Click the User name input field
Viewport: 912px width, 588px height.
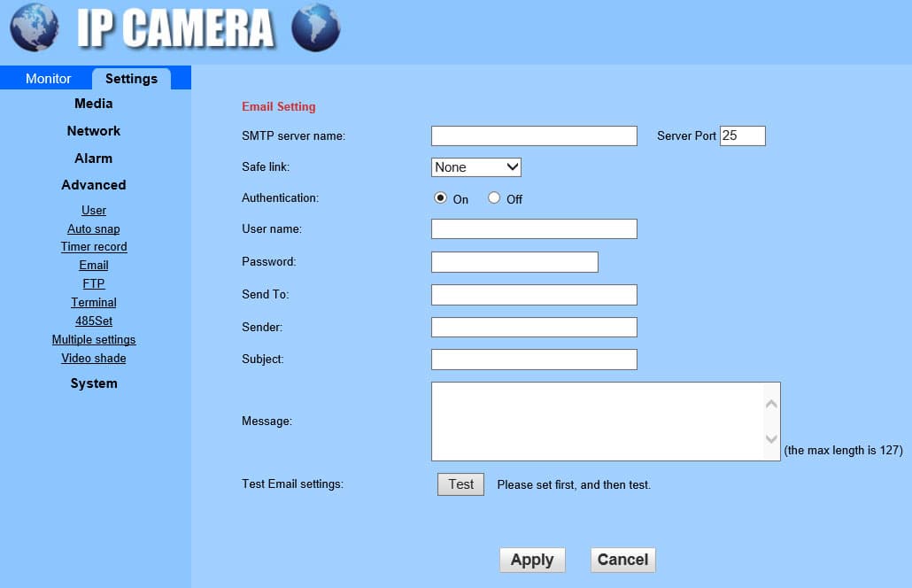coord(534,229)
